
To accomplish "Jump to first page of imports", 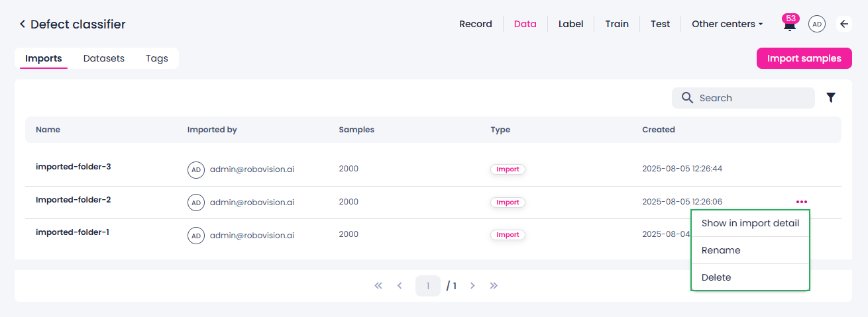I will click(x=378, y=286).
